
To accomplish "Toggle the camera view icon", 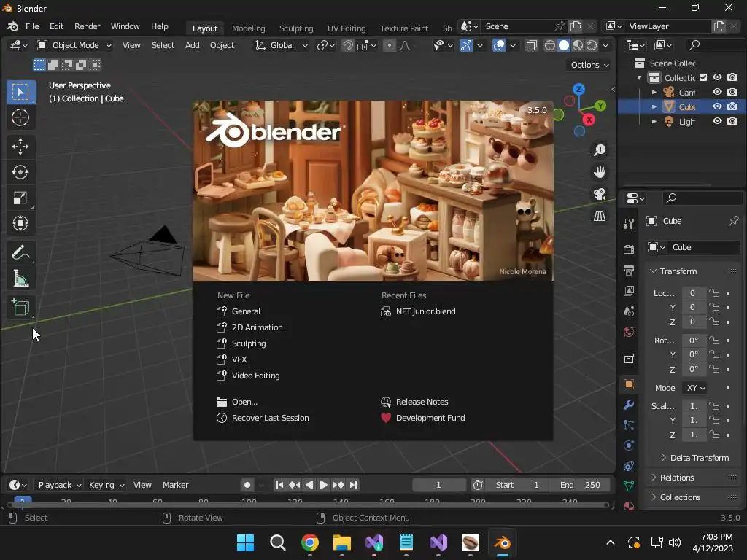I will tap(600, 194).
